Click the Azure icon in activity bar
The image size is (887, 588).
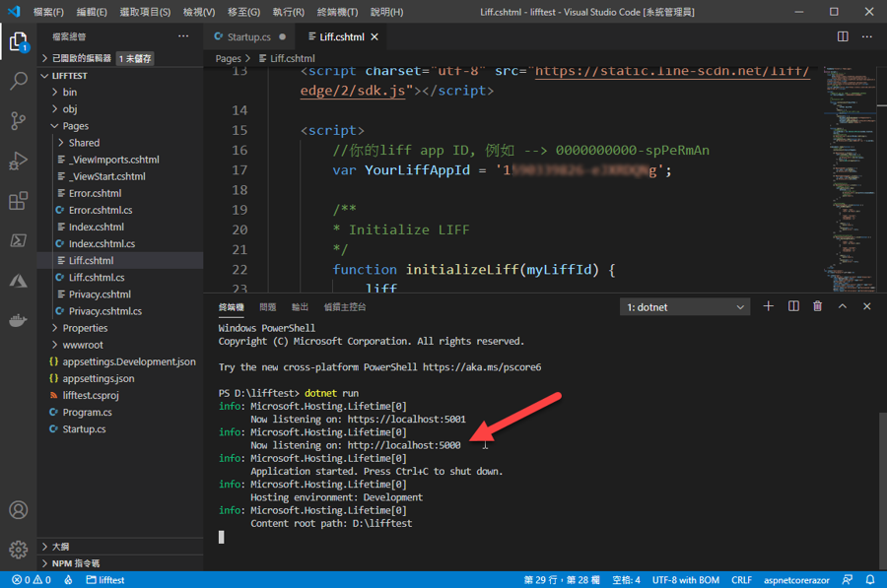point(18,281)
